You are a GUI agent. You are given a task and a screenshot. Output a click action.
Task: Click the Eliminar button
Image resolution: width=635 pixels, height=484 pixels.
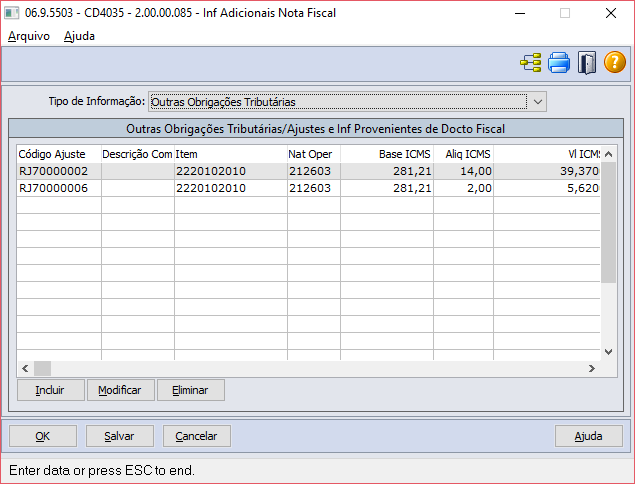tap(191, 390)
